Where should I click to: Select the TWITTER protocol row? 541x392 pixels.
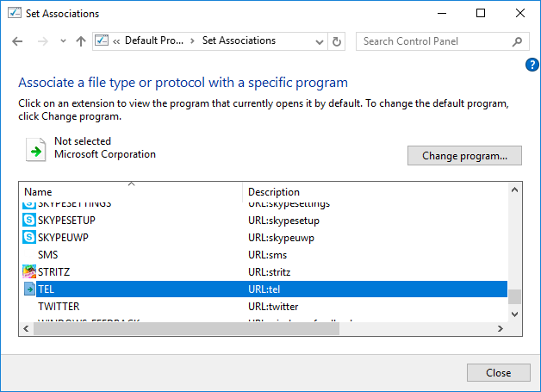point(264,307)
